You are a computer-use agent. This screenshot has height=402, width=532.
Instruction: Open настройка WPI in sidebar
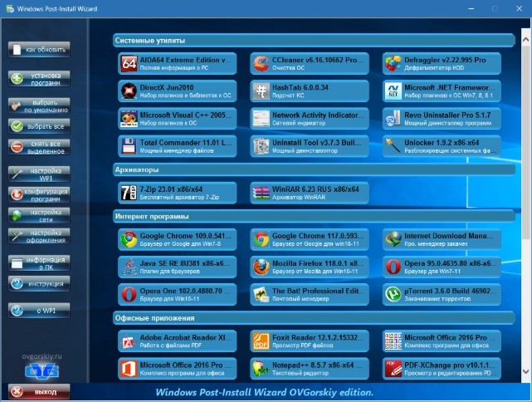pyautogui.click(x=39, y=174)
